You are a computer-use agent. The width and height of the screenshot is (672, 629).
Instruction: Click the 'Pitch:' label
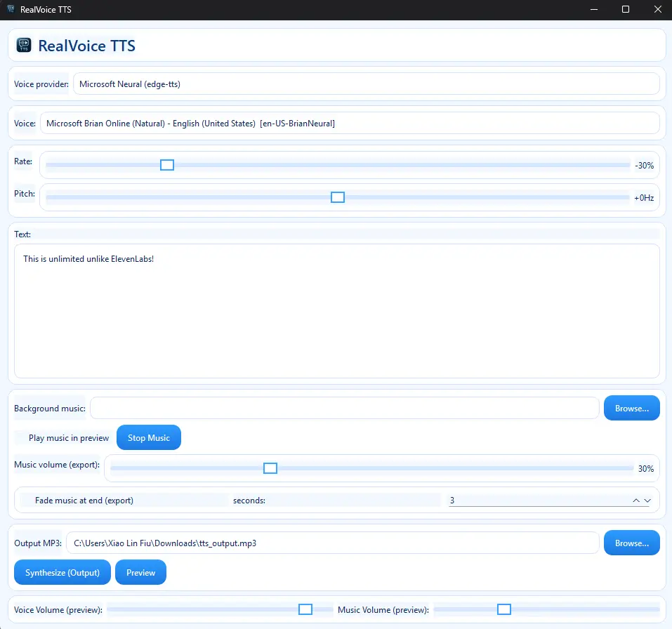point(25,194)
